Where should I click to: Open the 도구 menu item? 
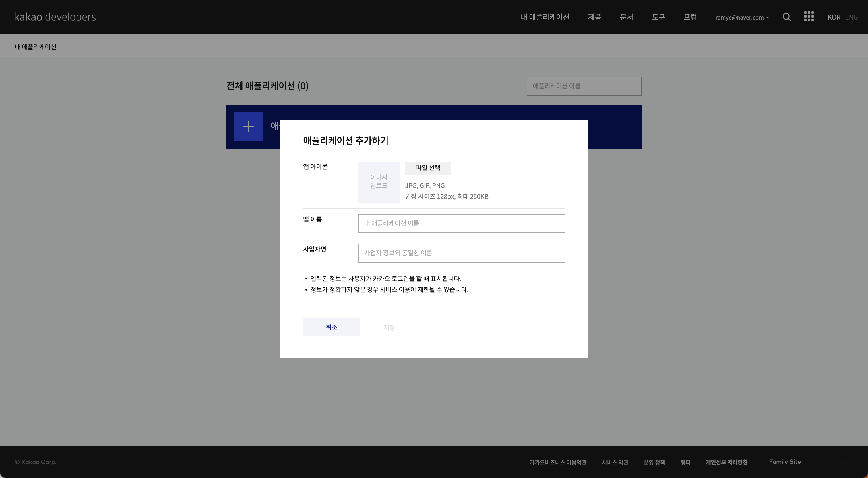(x=658, y=17)
